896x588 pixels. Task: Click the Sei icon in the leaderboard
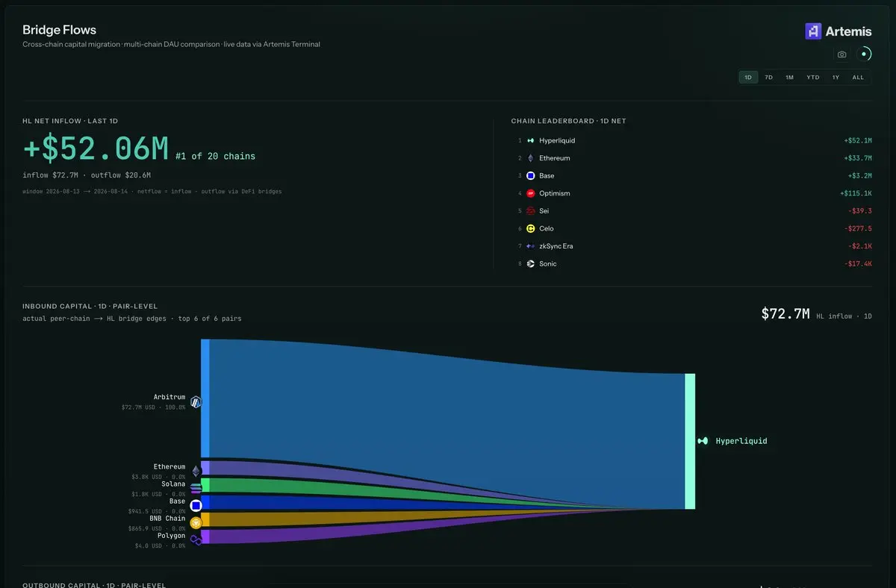(x=531, y=211)
